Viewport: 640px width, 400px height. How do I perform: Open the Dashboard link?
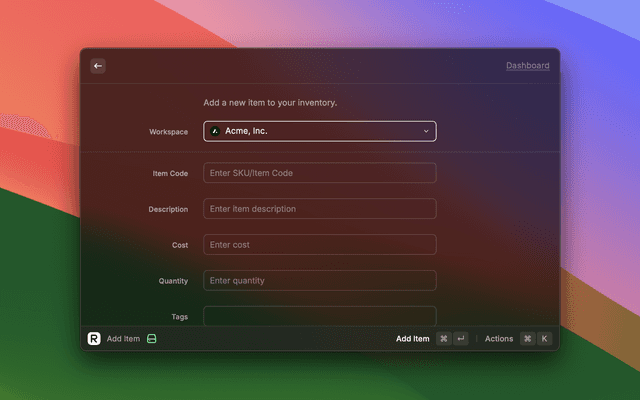pyautogui.click(x=527, y=66)
